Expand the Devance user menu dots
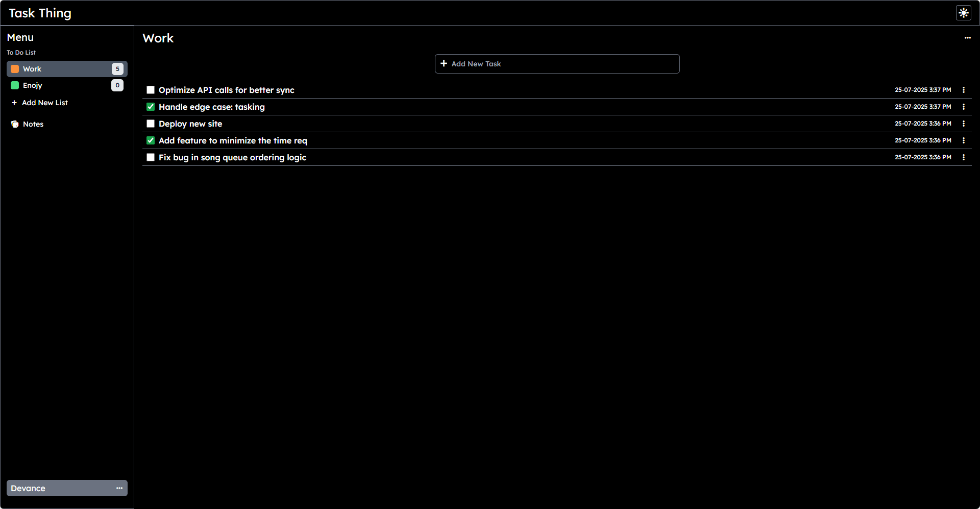 point(119,488)
